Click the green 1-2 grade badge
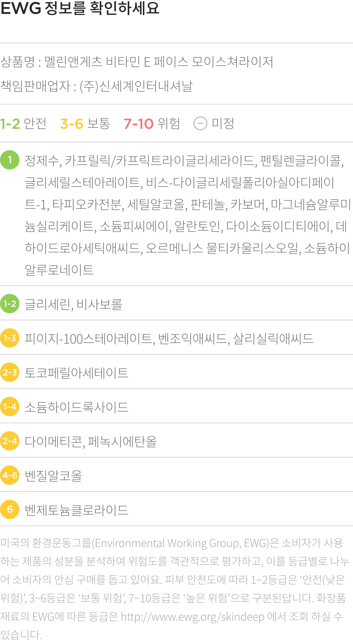This screenshot has width=353, height=644. tap(10, 304)
